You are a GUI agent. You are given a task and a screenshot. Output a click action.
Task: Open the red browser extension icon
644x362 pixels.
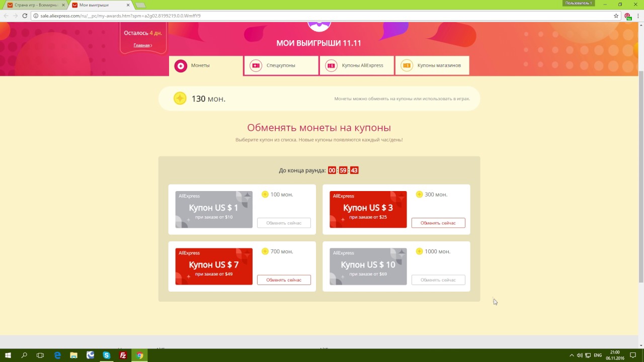pyautogui.click(x=627, y=16)
